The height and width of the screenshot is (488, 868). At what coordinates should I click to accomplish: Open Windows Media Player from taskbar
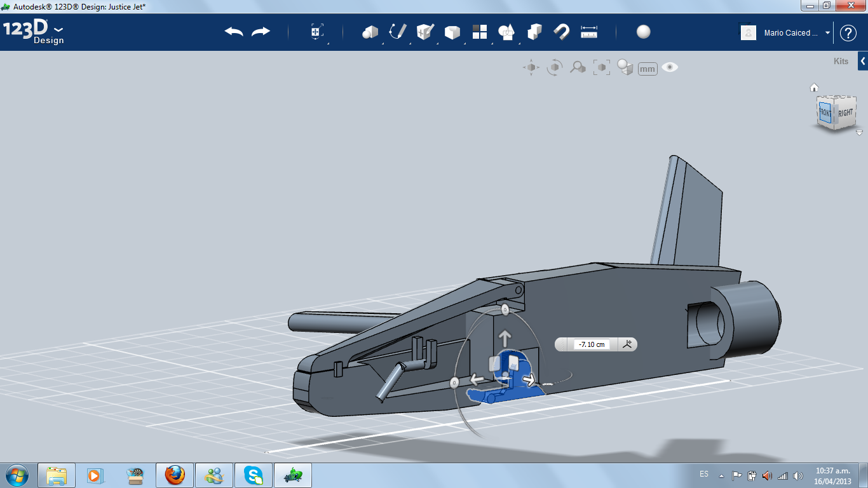(x=95, y=475)
